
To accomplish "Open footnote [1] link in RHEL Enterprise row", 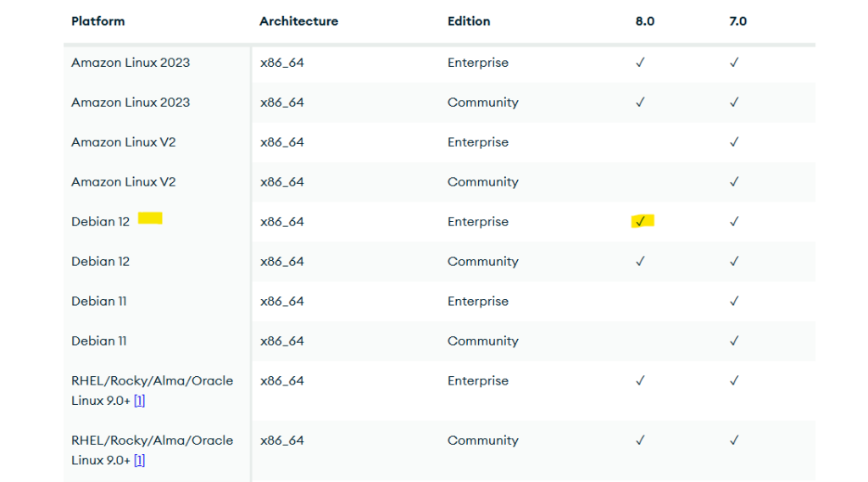I will (140, 401).
